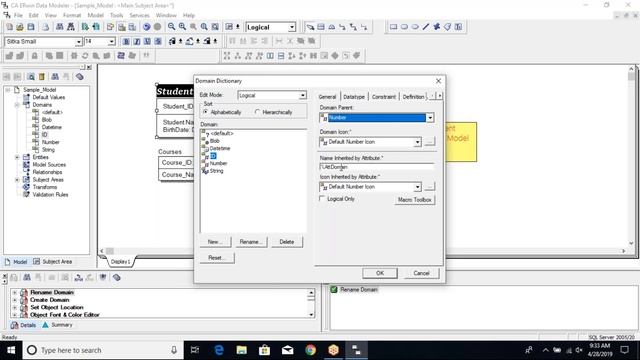This screenshot has width=640, height=360.
Task: Open the Model menu in menu bar
Action: click(x=96, y=15)
